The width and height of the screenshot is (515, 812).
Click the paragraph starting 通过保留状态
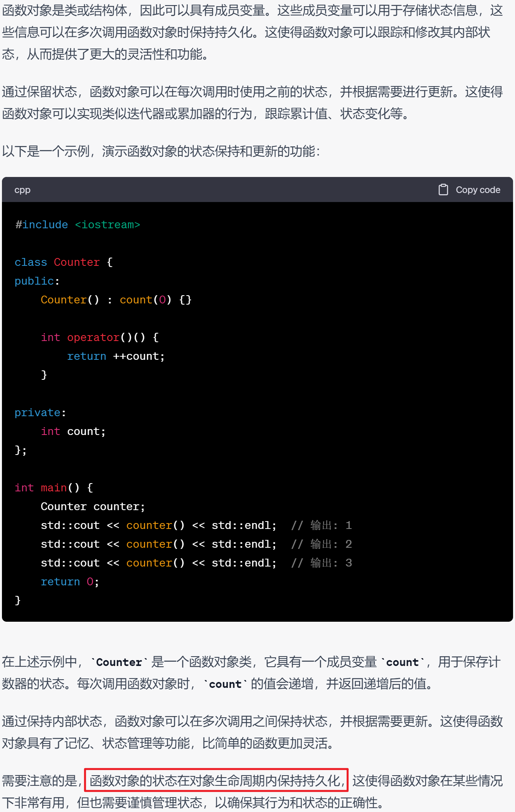pos(252,103)
